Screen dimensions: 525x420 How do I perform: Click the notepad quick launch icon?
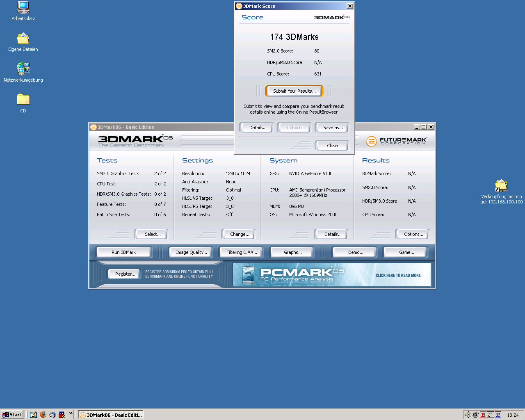34,415
